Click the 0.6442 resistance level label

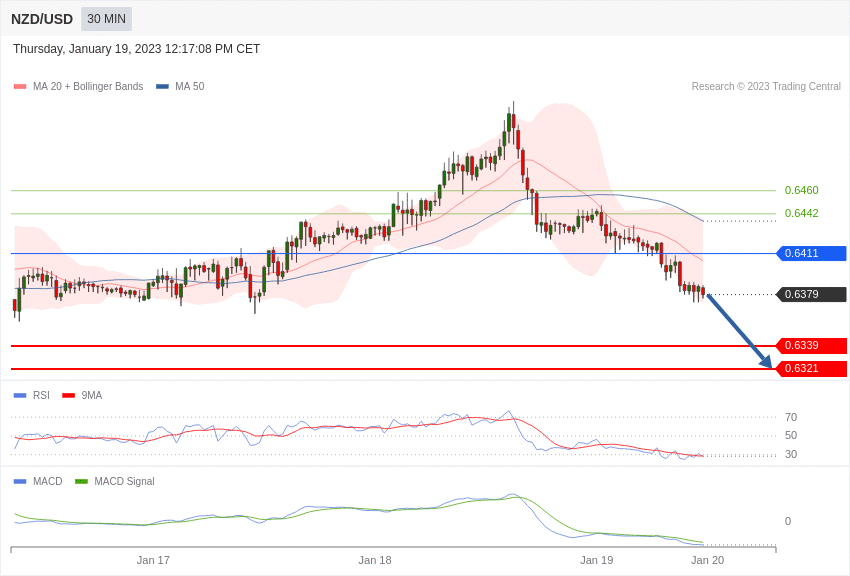[801, 213]
